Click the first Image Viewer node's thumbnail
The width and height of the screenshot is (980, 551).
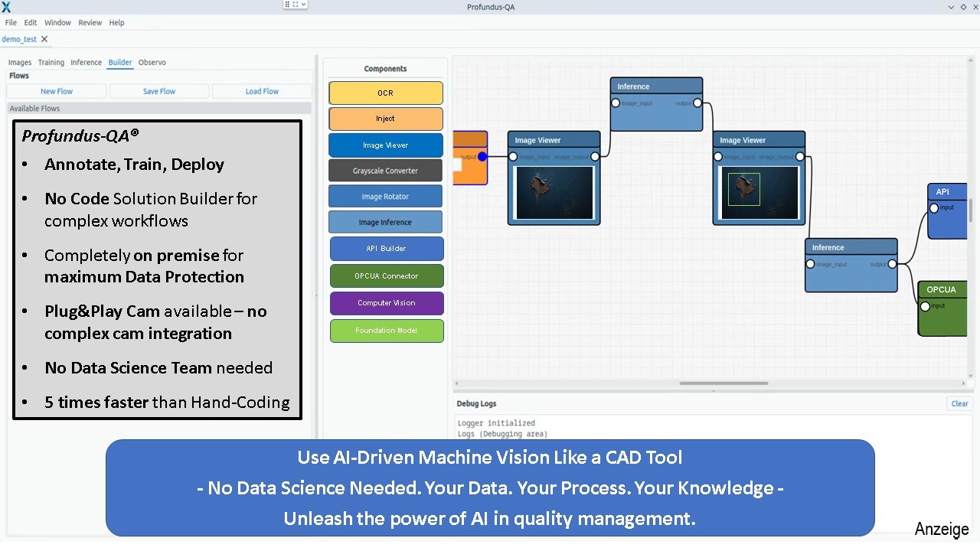(x=554, y=192)
